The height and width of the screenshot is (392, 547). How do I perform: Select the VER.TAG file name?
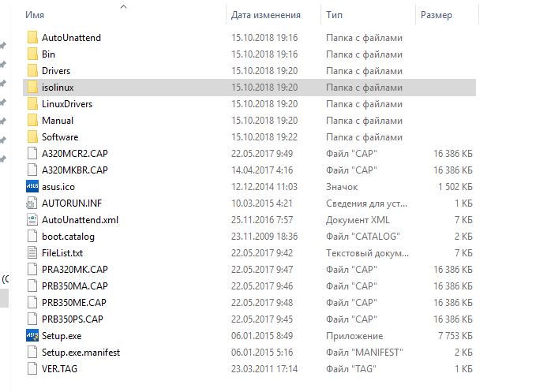point(59,369)
